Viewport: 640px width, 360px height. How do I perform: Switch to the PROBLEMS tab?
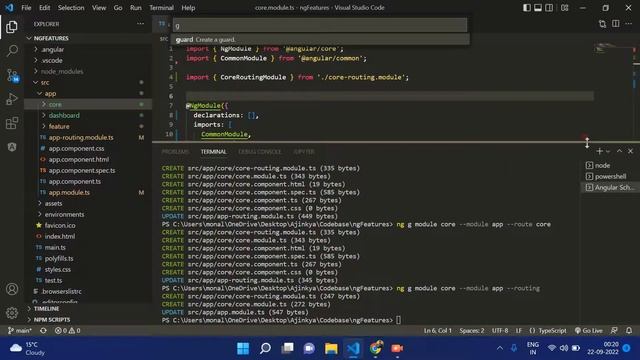(x=176, y=151)
